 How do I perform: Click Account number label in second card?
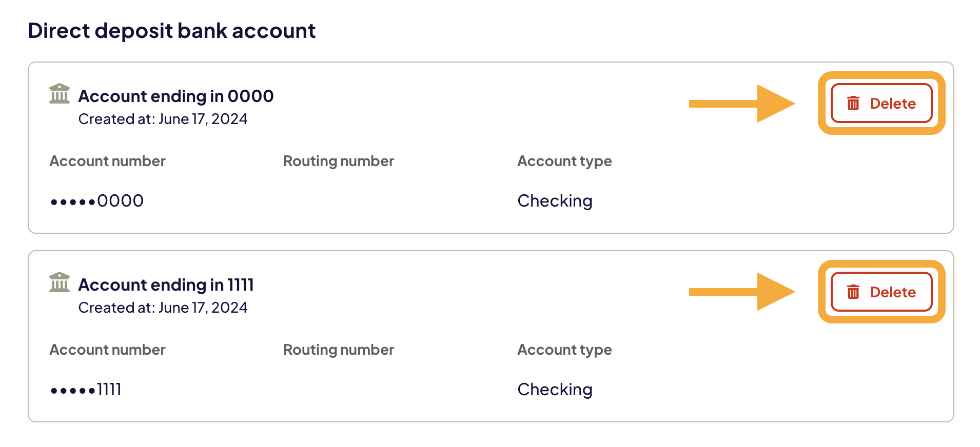[x=107, y=350]
